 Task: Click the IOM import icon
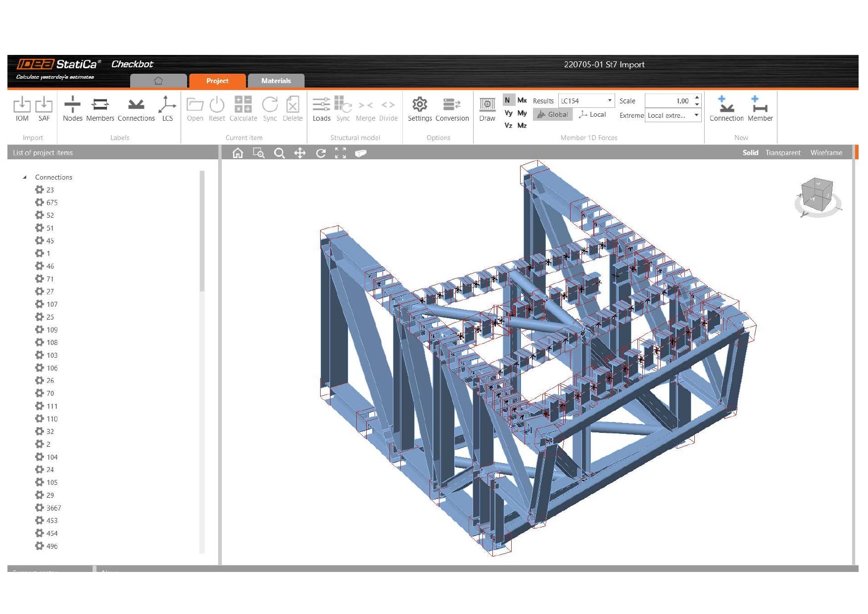coord(22,105)
